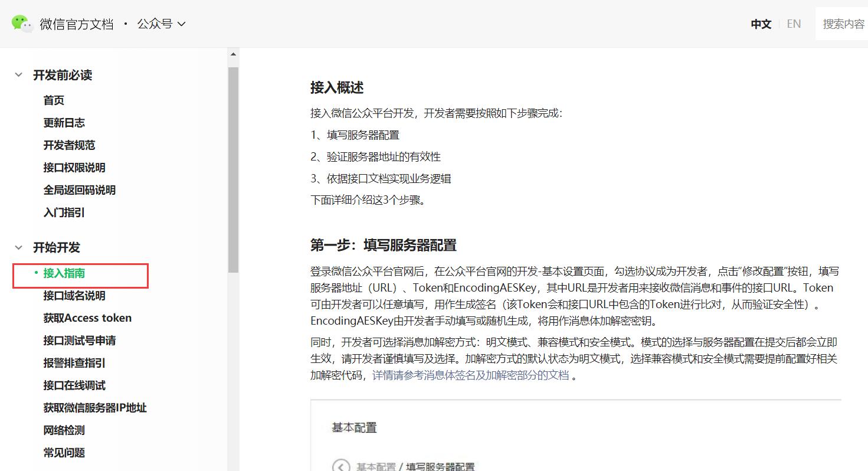This screenshot has width=868, height=471.
Task: Click the back arrow icon beside 基本配置
Action: pyautogui.click(x=341, y=466)
